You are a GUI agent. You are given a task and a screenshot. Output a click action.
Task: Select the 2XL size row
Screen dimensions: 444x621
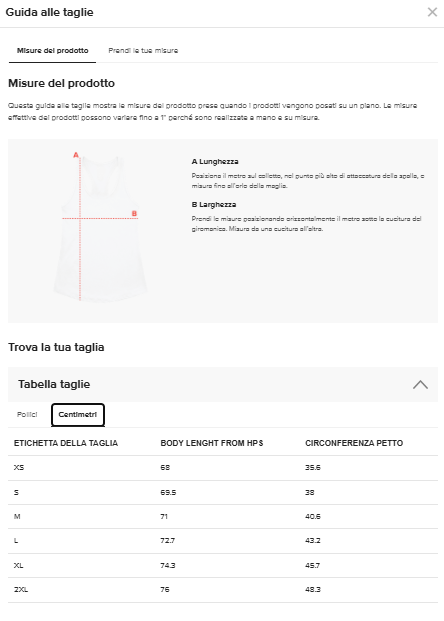click(223, 590)
